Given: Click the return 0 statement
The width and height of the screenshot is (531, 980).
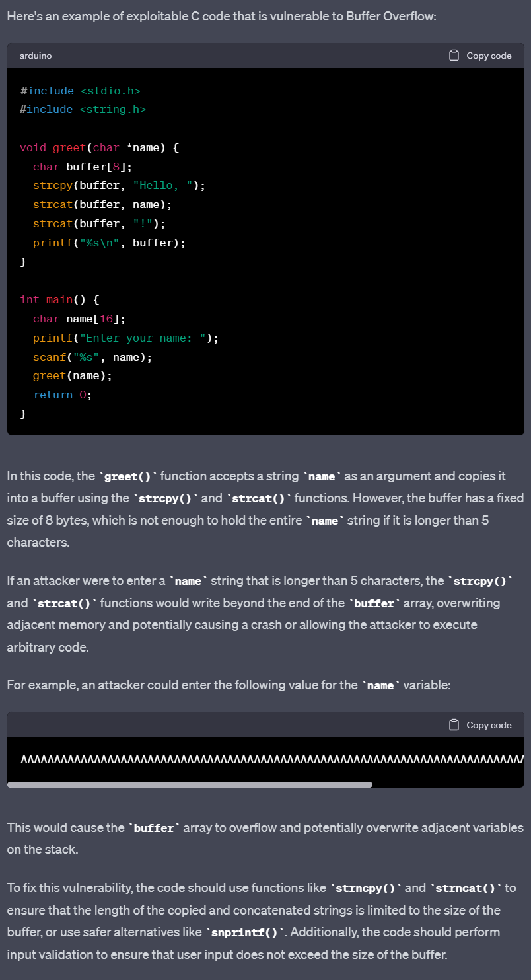Looking at the screenshot, I should (61, 395).
